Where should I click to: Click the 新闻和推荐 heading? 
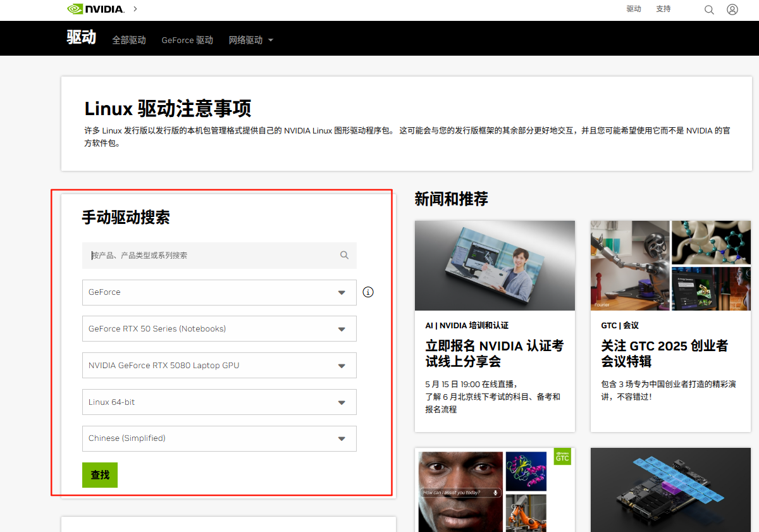pyautogui.click(x=452, y=199)
